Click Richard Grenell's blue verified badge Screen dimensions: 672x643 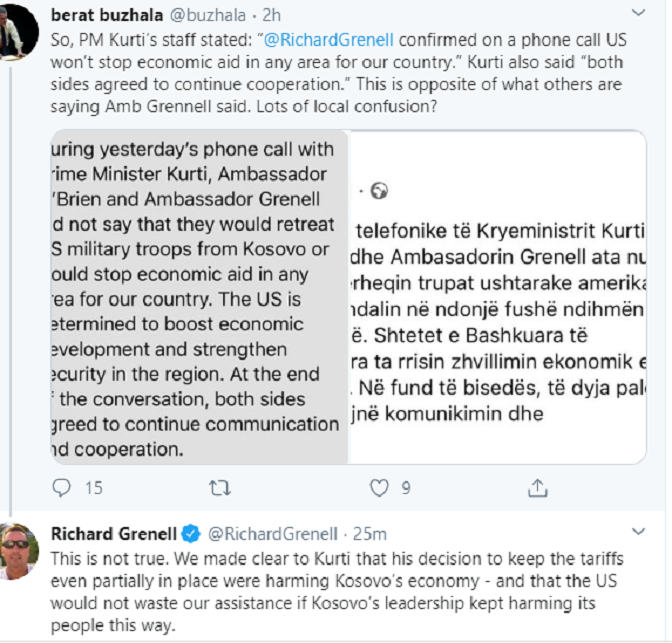191,533
